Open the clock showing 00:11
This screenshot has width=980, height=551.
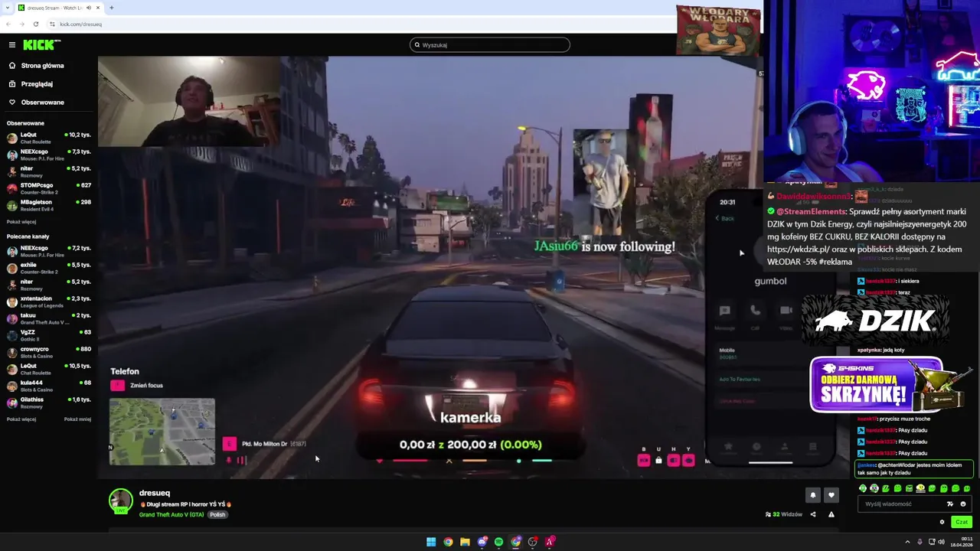[x=962, y=542]
